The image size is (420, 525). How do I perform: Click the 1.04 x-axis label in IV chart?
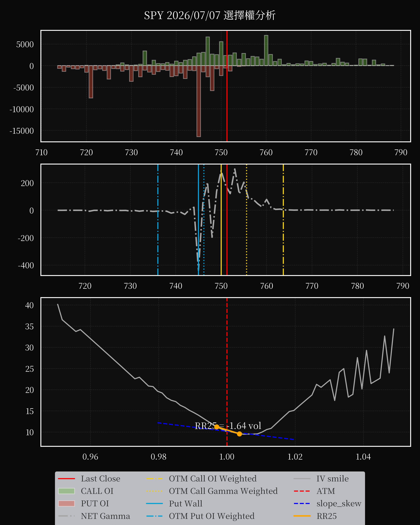click(363, 457)
